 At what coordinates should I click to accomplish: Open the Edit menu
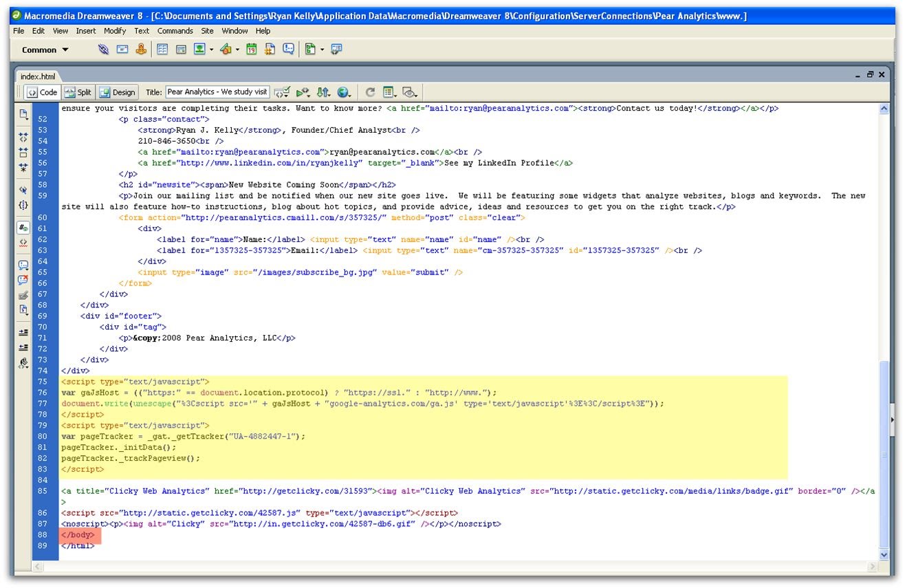point(39,31)
